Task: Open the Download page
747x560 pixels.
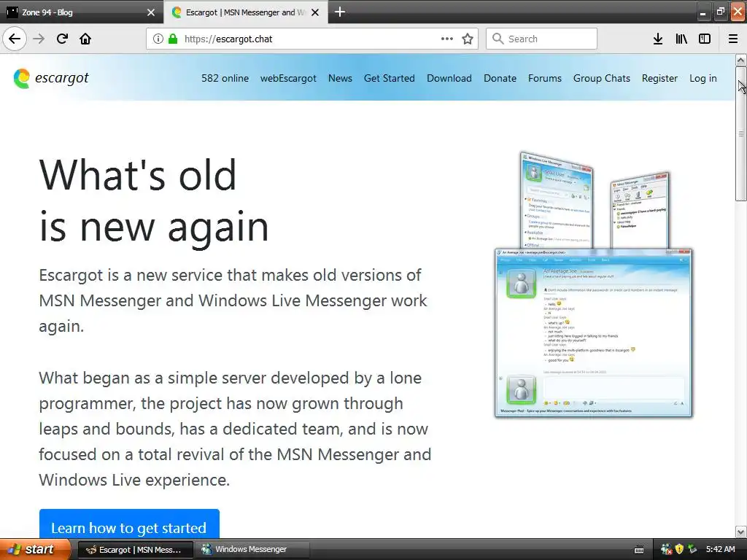Action: click(x=449, y=78)
